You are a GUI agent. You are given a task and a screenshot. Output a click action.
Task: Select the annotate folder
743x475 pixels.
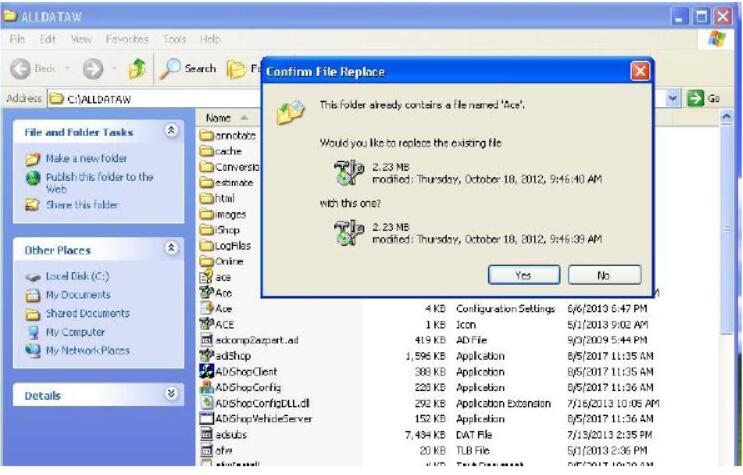tap(228, 136)
